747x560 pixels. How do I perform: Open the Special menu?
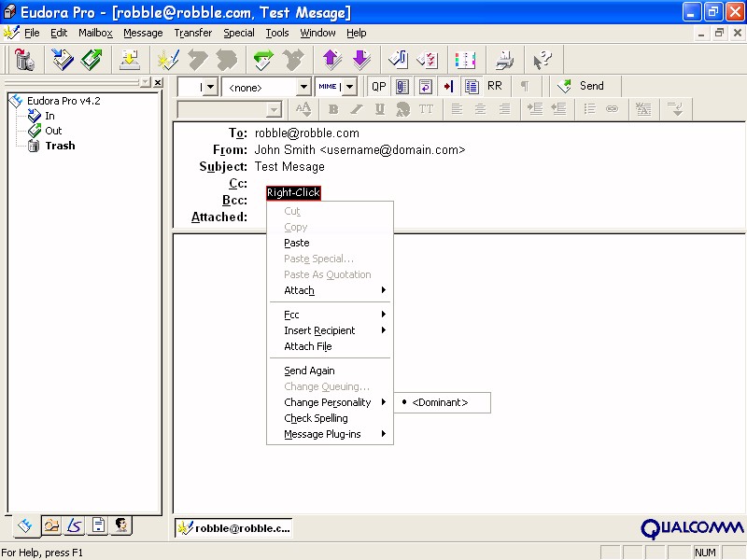tap(239, 33)
